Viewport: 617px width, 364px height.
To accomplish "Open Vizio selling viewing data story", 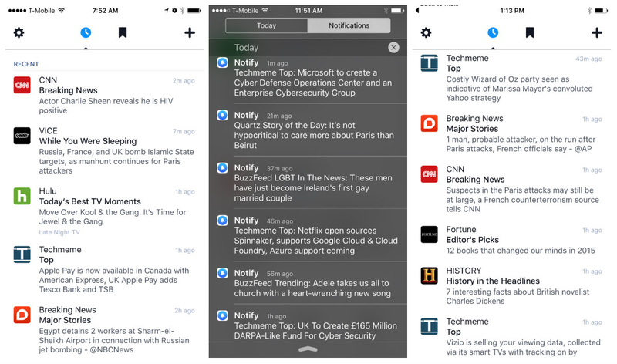I will click(523, 347).
